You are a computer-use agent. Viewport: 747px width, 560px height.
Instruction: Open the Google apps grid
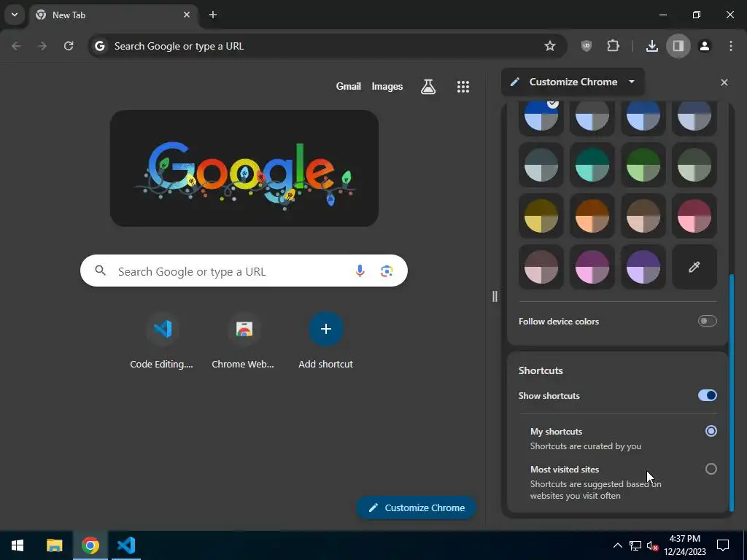463,87
